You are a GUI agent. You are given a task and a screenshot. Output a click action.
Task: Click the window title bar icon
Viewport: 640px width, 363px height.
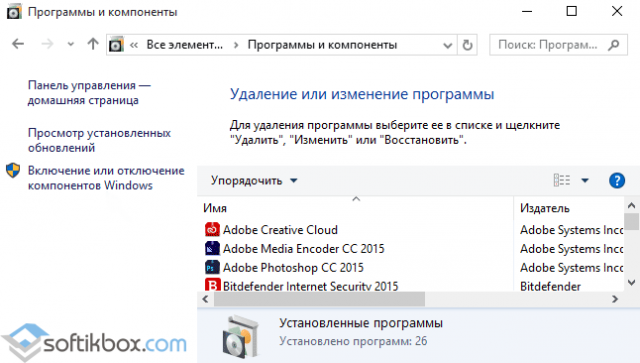click(x=14, y=12)
